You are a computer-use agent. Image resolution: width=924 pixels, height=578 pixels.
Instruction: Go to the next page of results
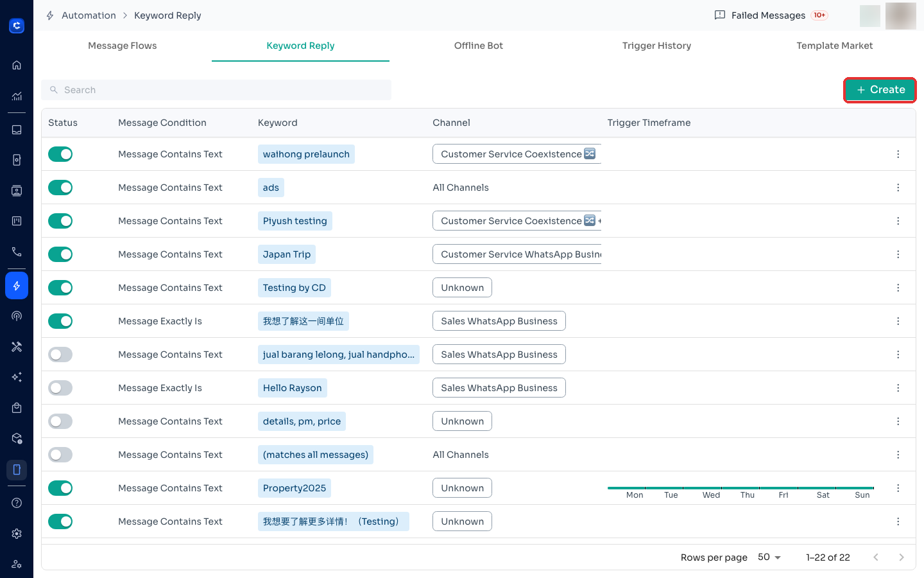(901, 557)
